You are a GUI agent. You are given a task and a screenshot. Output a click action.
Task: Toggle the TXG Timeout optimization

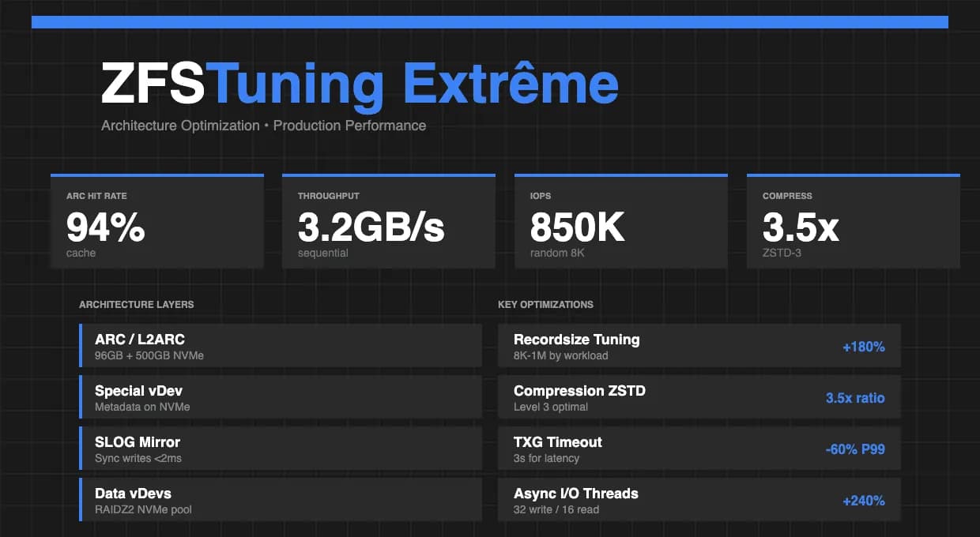(x=699, y=448)
